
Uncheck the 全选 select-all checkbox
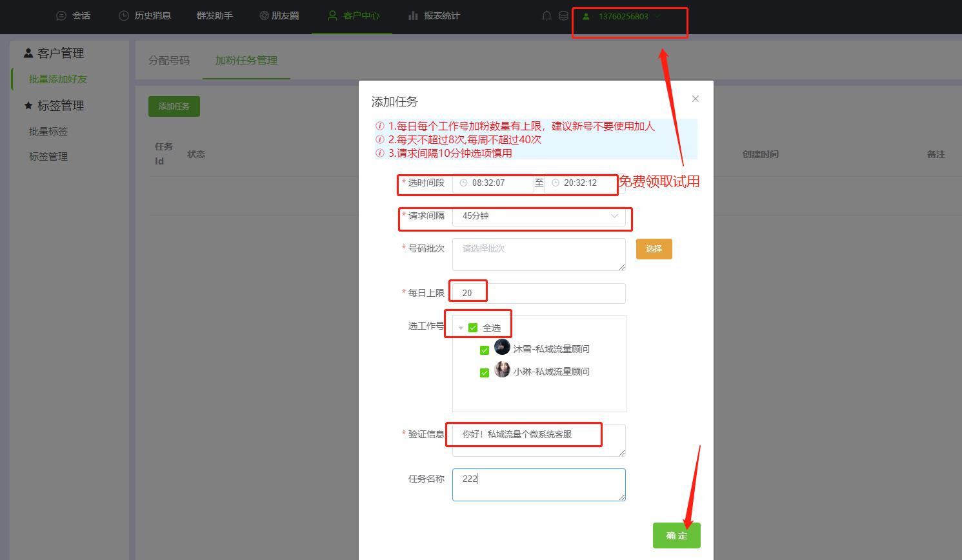[x=472, y=328]
